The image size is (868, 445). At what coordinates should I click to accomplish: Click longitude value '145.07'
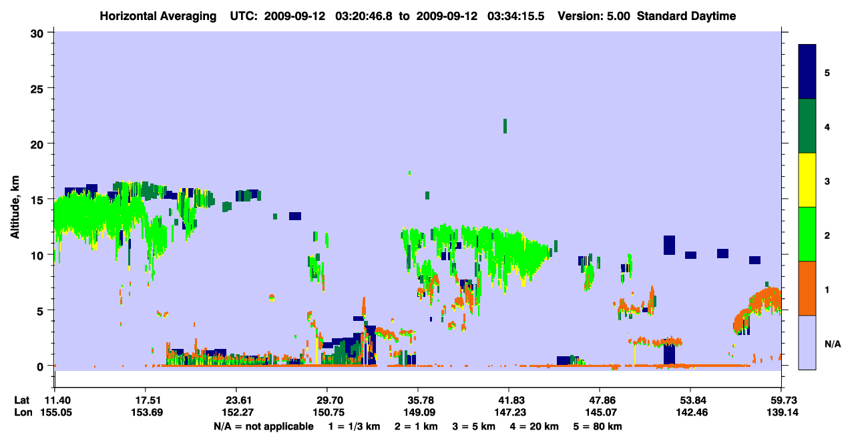(600, 412)
